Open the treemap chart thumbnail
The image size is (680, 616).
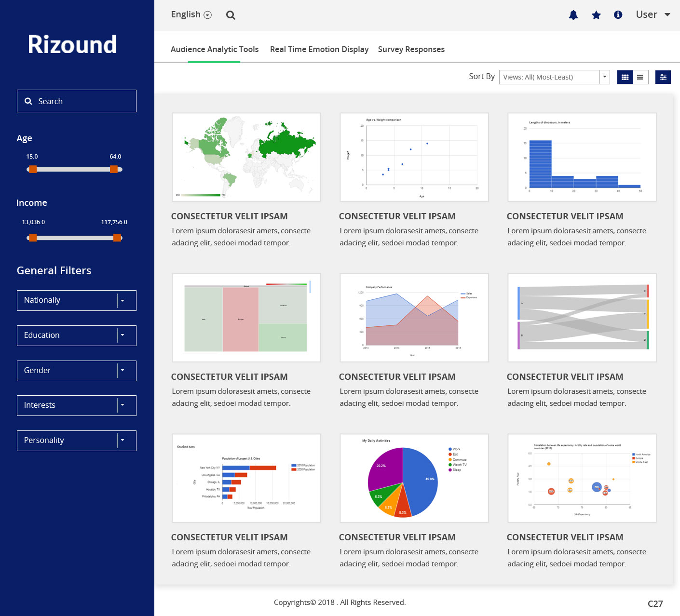[x=246, y=318]
